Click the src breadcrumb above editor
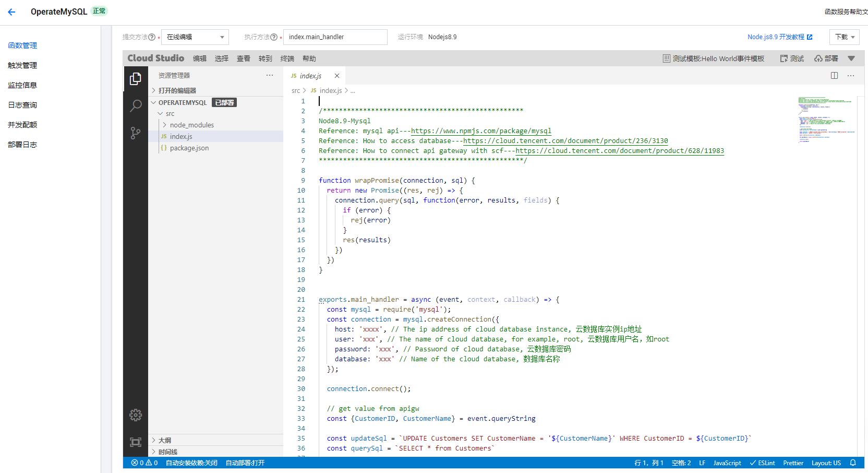The width and height of the screenshot is (868, 473). click(296, 91)
